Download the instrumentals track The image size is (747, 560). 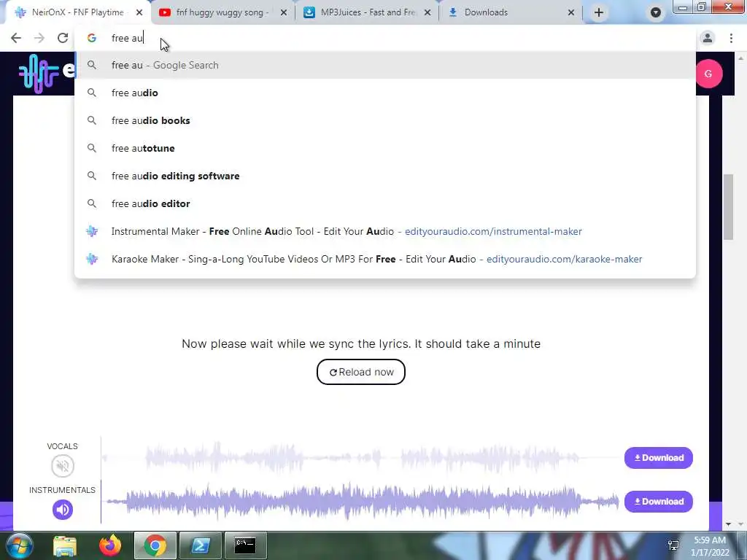point(659,502)
